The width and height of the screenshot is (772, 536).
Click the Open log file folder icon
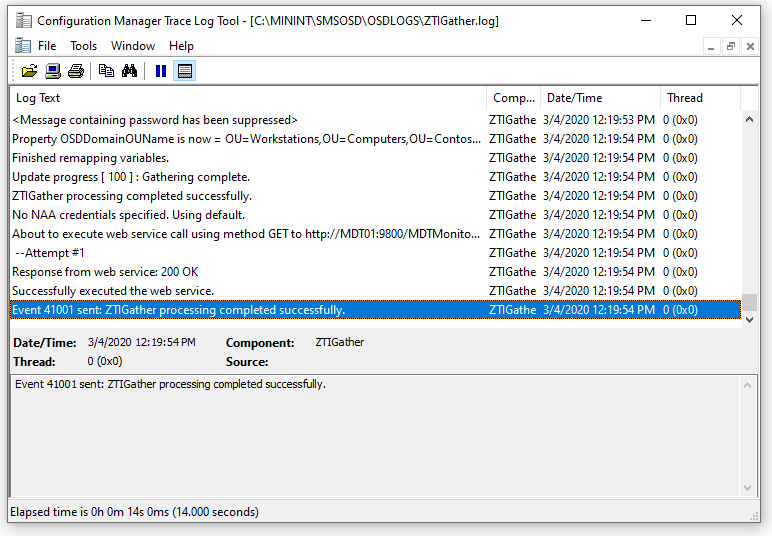coord(29,71)
